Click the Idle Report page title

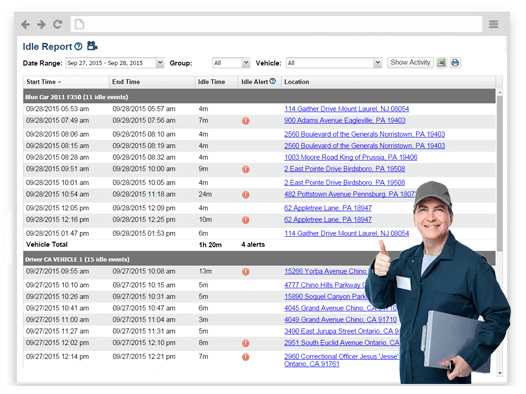tap(47, 47)
